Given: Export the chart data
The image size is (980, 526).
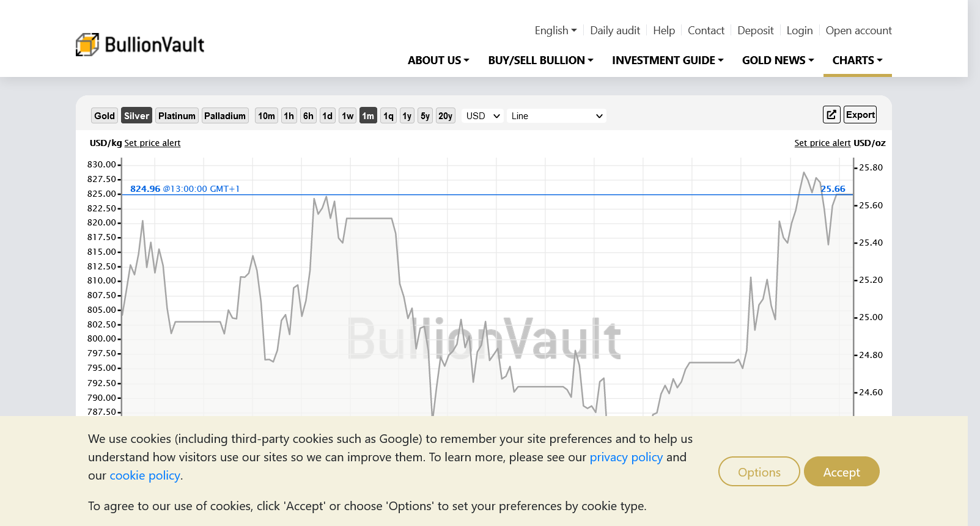Looking at the screenshot, I should (x=860, y=115).
